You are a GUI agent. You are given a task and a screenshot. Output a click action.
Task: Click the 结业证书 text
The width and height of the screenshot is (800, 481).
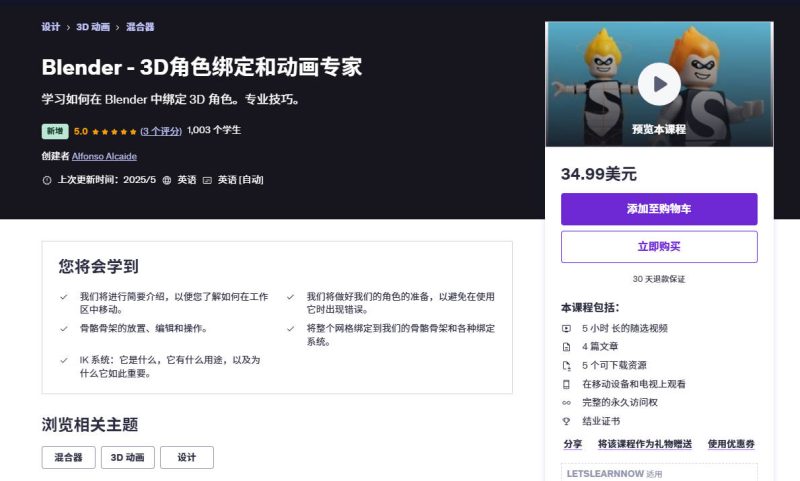[x=601, y=421]
